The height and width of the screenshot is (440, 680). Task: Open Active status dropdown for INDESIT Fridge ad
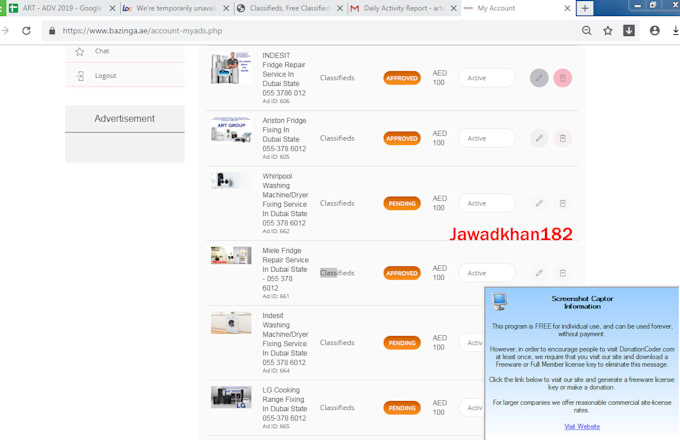coord(487,78)
